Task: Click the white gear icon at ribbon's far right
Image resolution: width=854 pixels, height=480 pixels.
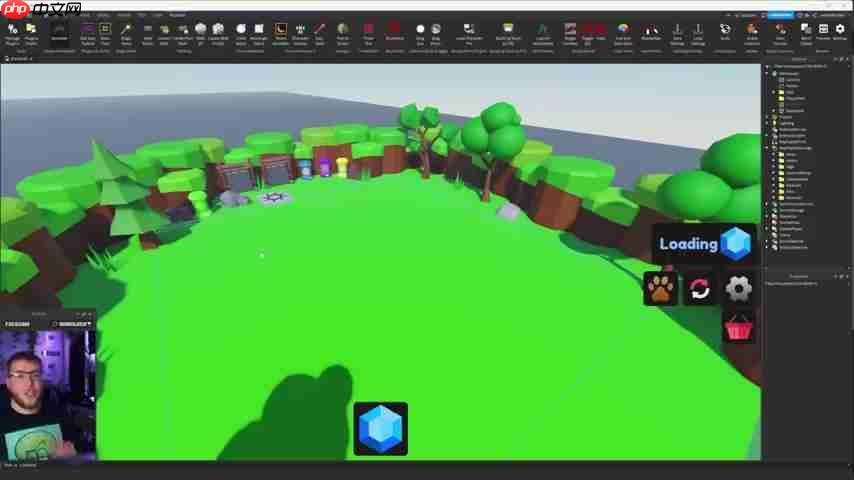Action: coord(840,29)
